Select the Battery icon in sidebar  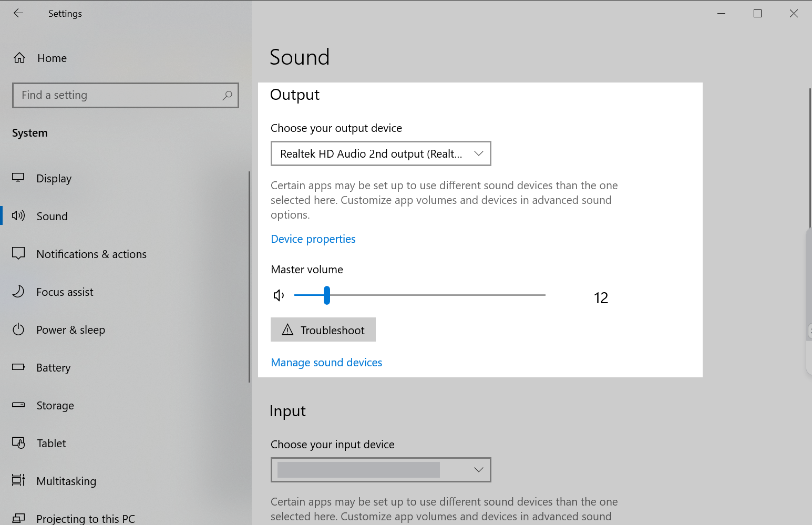(19, 367)
